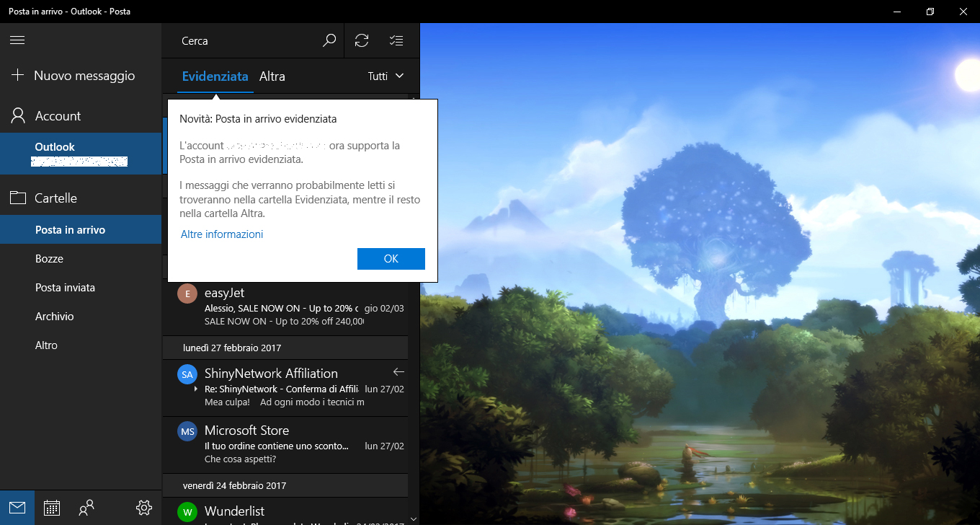Click the search magnifier icon
The width and height of the screenshot is (980, 525).
click(x=329, y=40)
